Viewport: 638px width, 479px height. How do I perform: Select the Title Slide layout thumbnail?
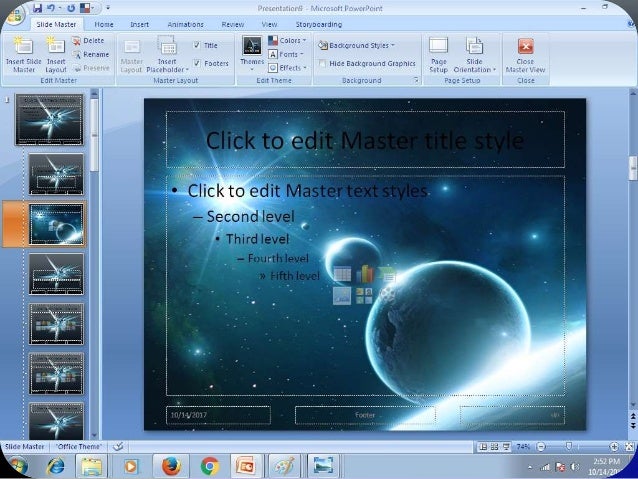click(x=56, y=174)
